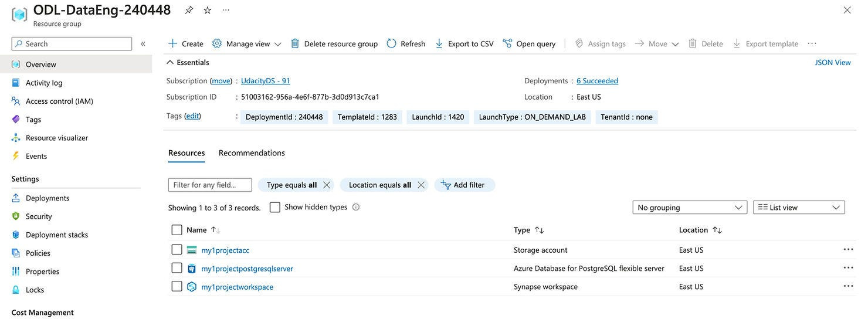Click the Locks padlock icon
Image resolution: width=868 pixels, height=319 pixels.
coord(16,290)
